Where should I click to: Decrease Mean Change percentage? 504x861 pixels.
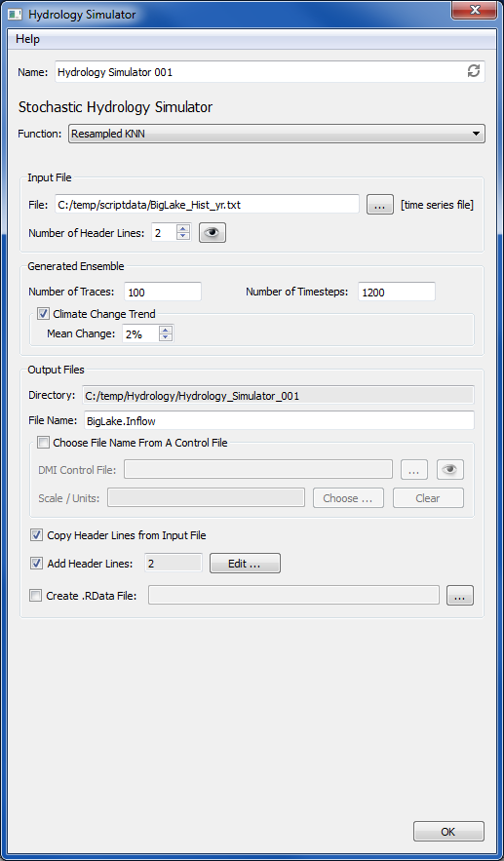167,337
